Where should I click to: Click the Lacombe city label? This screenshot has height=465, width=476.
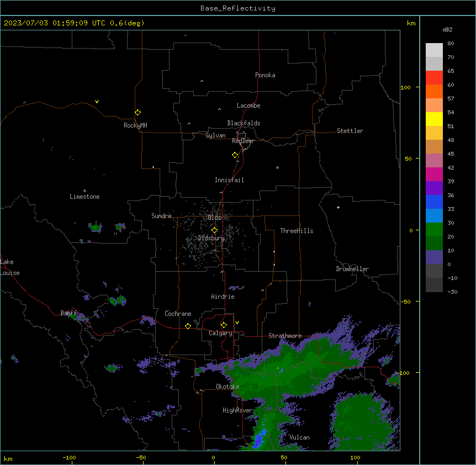tap(248, 105)
